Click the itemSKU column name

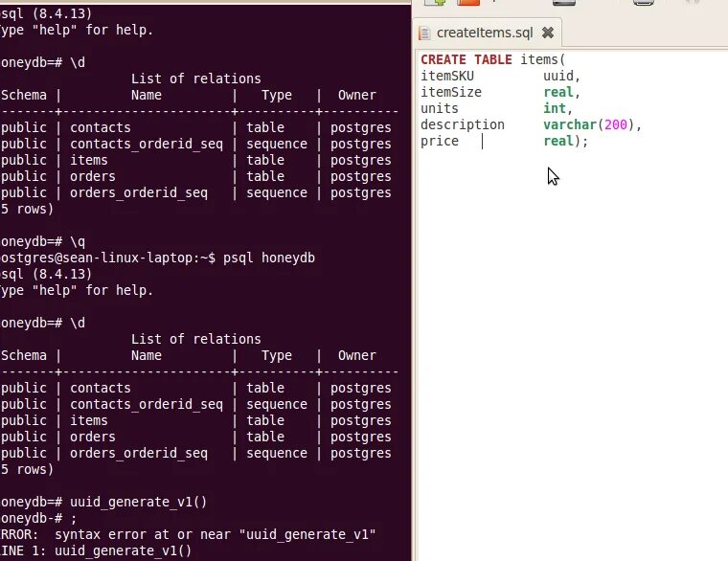coord(447,76)
